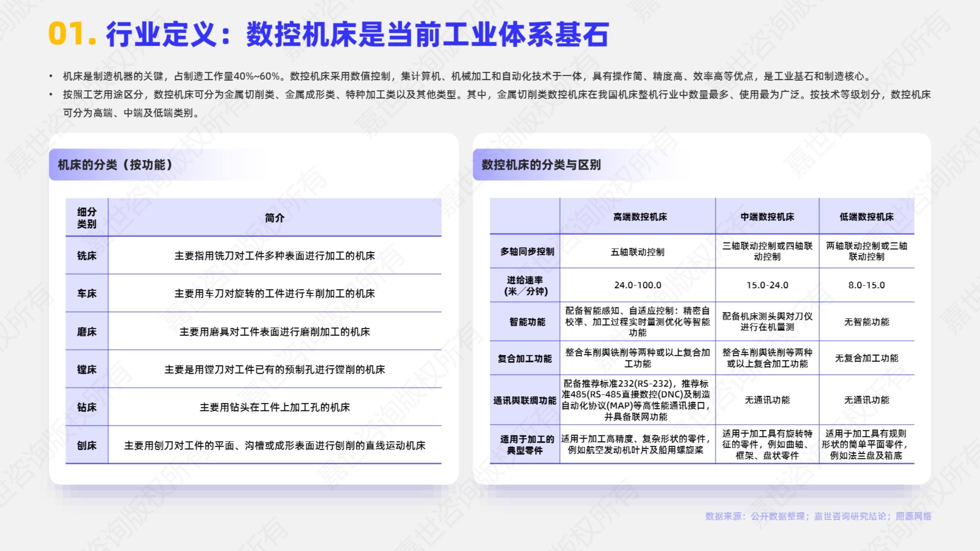Screen dimensions: 980x551
Task: Click the 中端数控机床 column header
Action: (767, 217)
